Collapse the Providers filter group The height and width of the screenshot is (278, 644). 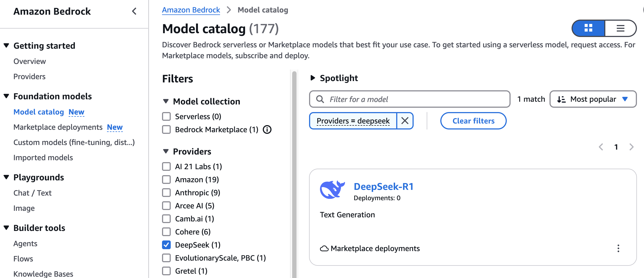(166, 152)
